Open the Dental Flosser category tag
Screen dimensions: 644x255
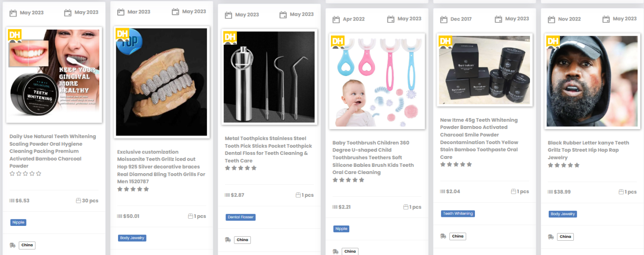(x=241, y=217)
